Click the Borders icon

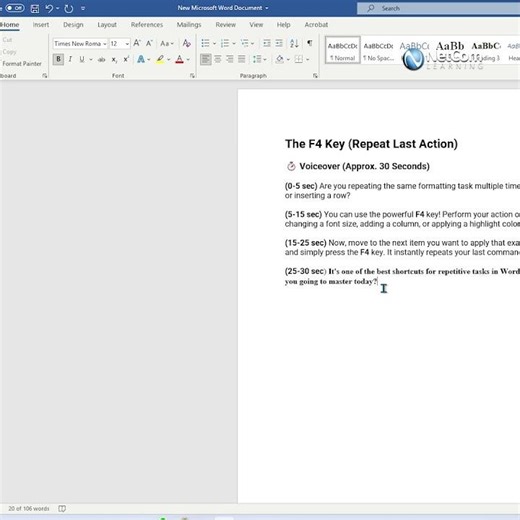299,59
